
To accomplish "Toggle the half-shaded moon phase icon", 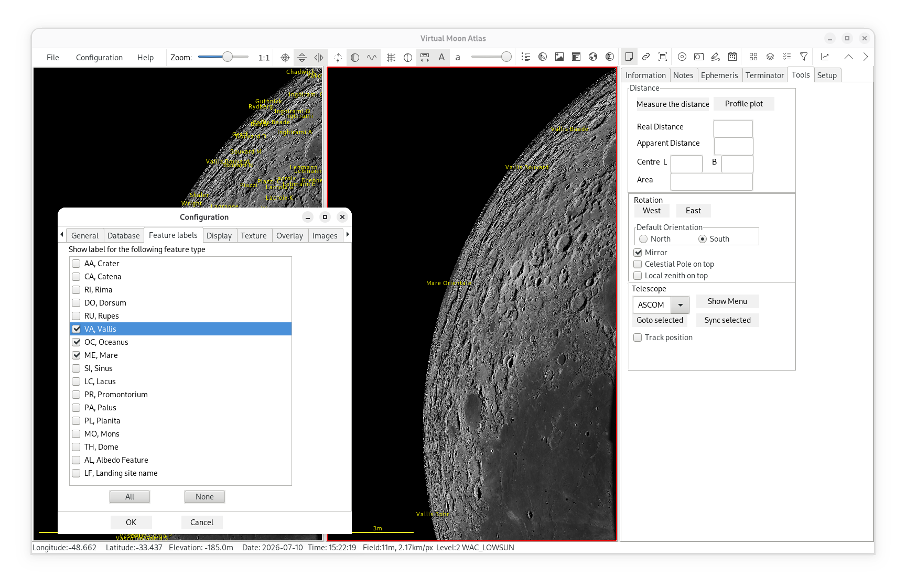I will [x=355, y=58].
